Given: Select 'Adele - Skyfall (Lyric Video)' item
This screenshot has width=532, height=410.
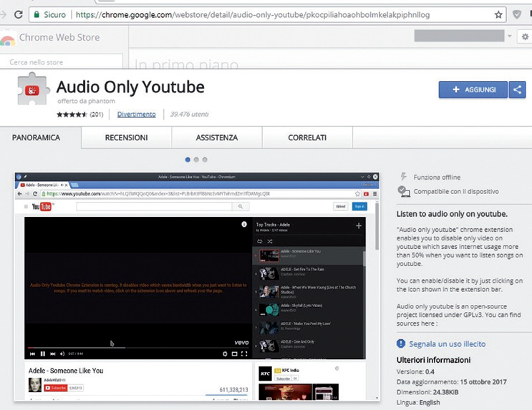Looking at the screenshot, I should (x=308, y=309).
